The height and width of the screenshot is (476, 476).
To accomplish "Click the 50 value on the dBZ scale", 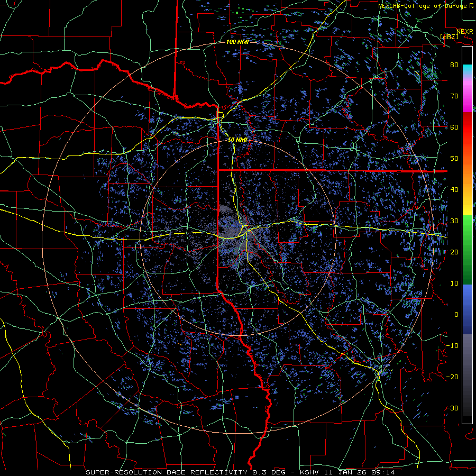I will pos(454,159).
